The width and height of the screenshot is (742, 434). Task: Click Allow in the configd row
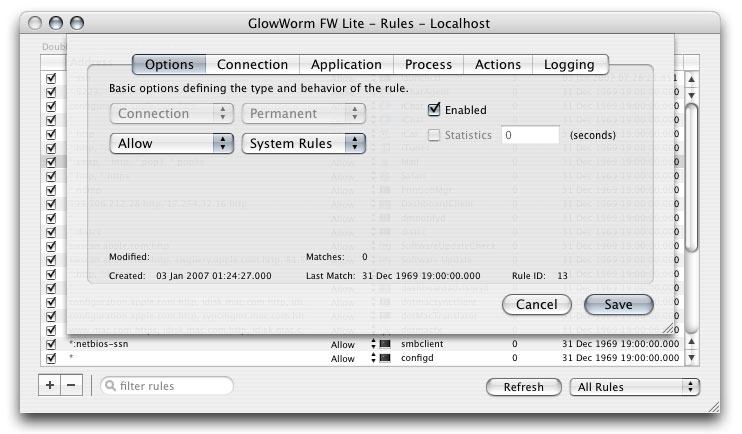point(343,359)
